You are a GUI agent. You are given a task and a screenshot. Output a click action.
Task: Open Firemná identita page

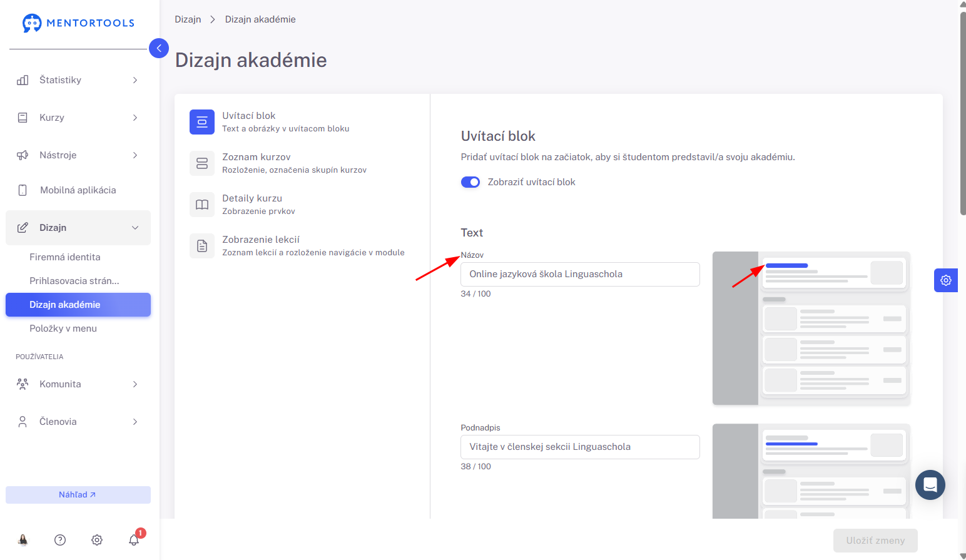[x=65, y=257]
